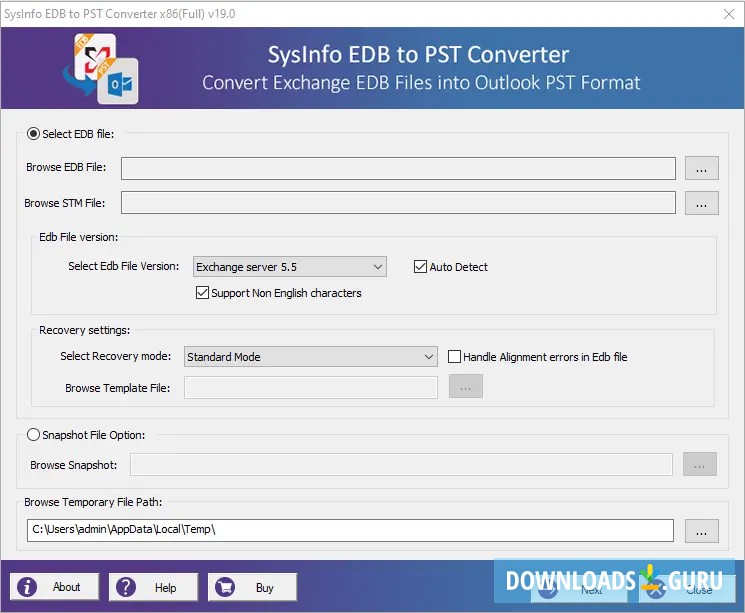Toggle the Auto Detect checkbox
Viewport: 745px width, 613px height.
pyautogui.click(x=420, y=267)
